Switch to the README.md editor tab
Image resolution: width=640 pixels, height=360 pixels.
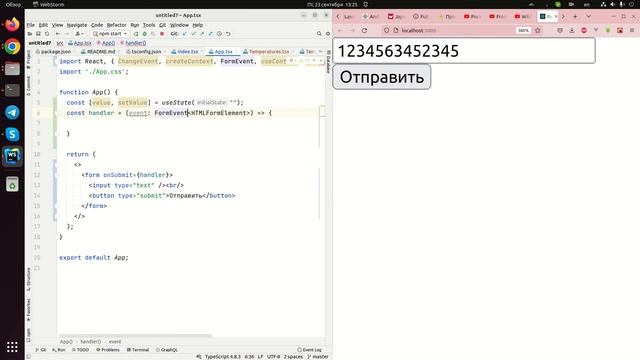pos(98,52)
